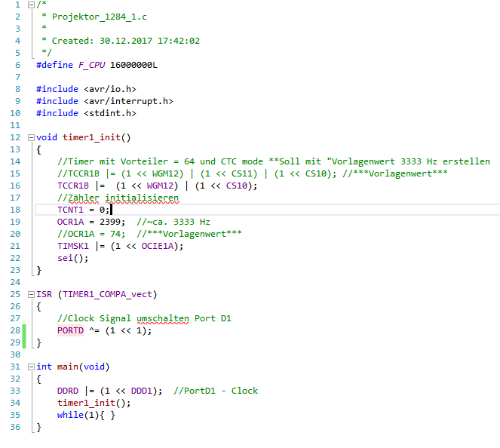Click the timer1_init function name at line 12
The image size is (500, 448).
(91, 138)
